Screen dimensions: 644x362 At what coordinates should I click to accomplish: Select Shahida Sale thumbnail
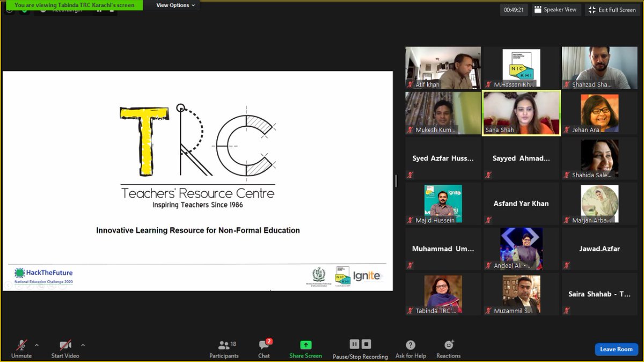click(600, 158)
